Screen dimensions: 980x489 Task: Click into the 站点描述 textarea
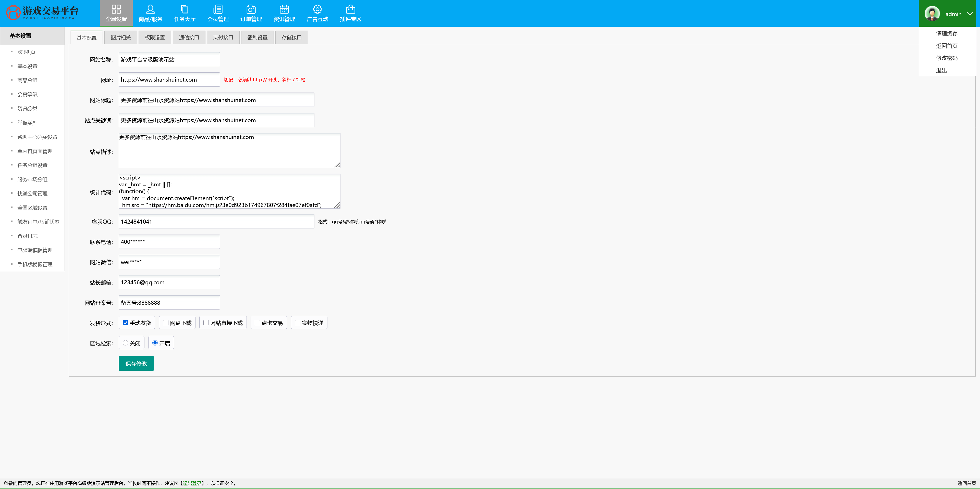pos(229,150)
